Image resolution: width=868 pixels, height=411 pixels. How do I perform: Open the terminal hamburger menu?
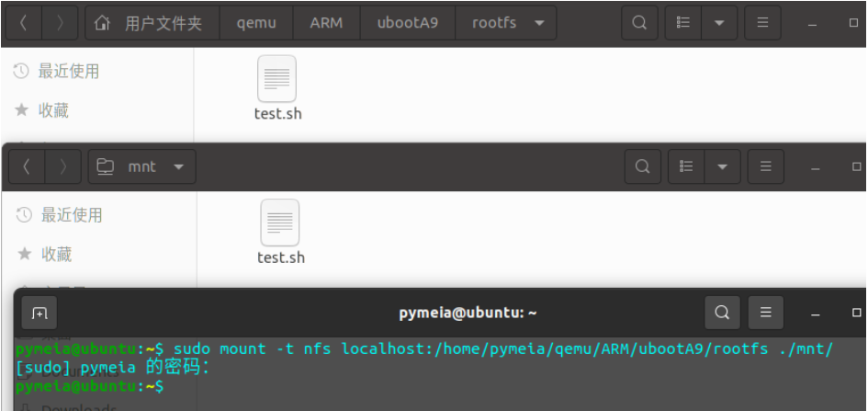[x=766, y=313]
